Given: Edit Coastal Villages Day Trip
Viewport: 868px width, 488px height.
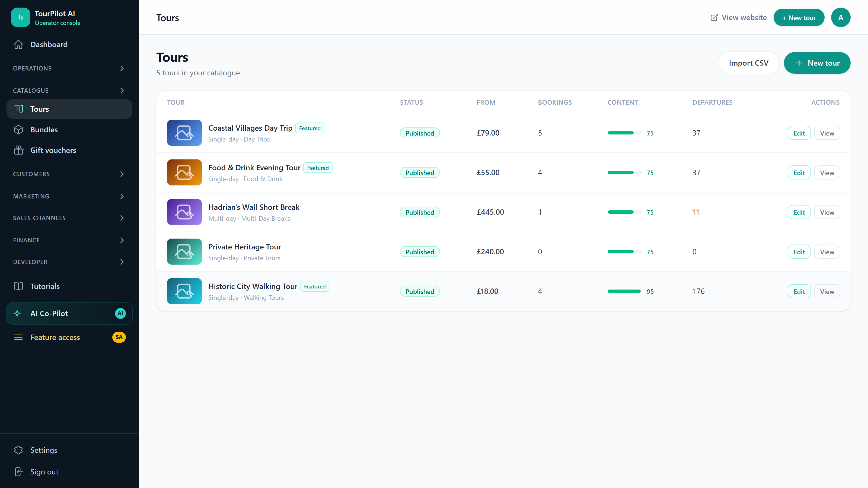Looking at the screenshot, I should tap(799, 133).
